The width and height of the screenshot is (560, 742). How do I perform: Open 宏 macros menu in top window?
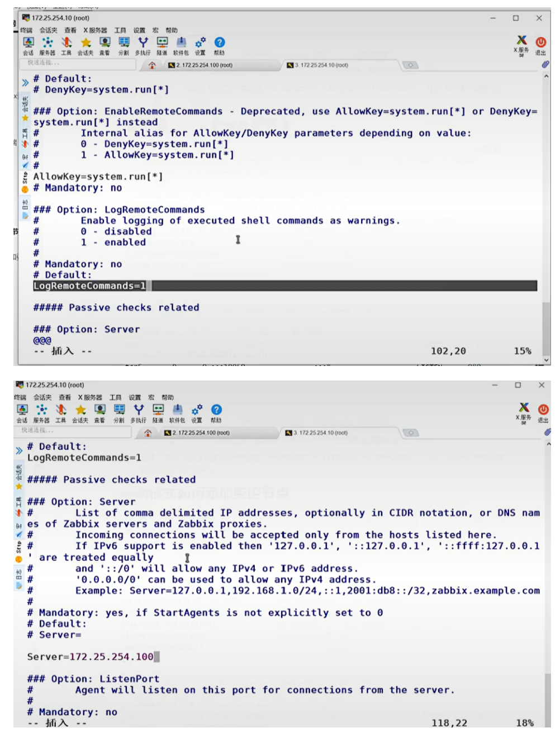tap(155, 30)
